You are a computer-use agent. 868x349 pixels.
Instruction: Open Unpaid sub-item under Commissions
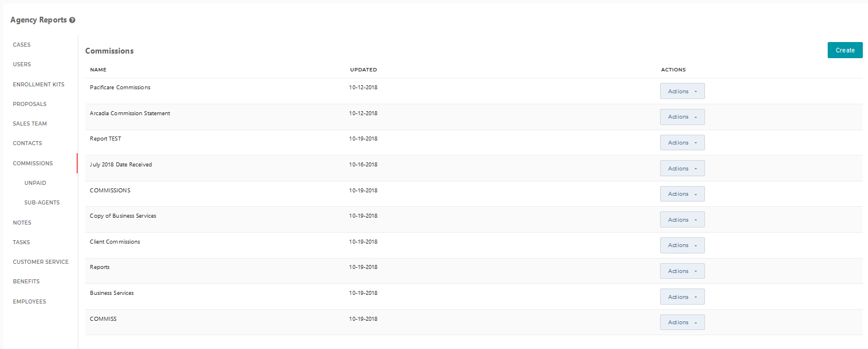[35, 183]
